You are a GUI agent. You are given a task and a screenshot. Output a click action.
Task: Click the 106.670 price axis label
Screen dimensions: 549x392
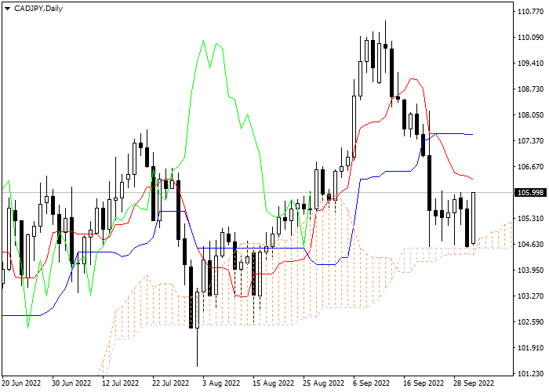[x=532, y=167]
